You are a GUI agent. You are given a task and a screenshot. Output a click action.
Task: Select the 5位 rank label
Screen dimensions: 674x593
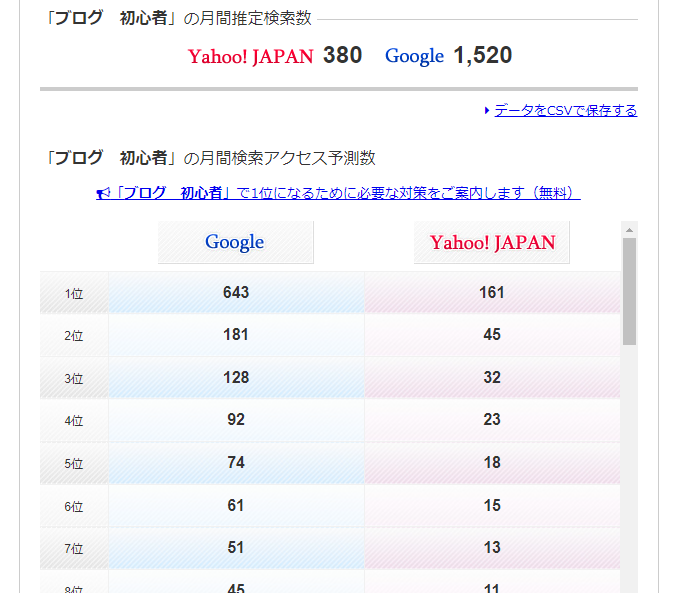(74, 464)
